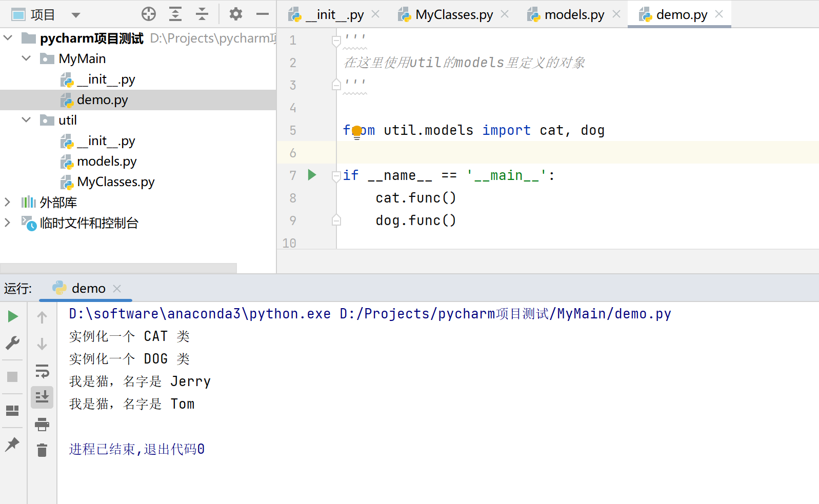Screen dimensions: 819x504
Task: Expand the 外部库 node
Action: point(8,202)
